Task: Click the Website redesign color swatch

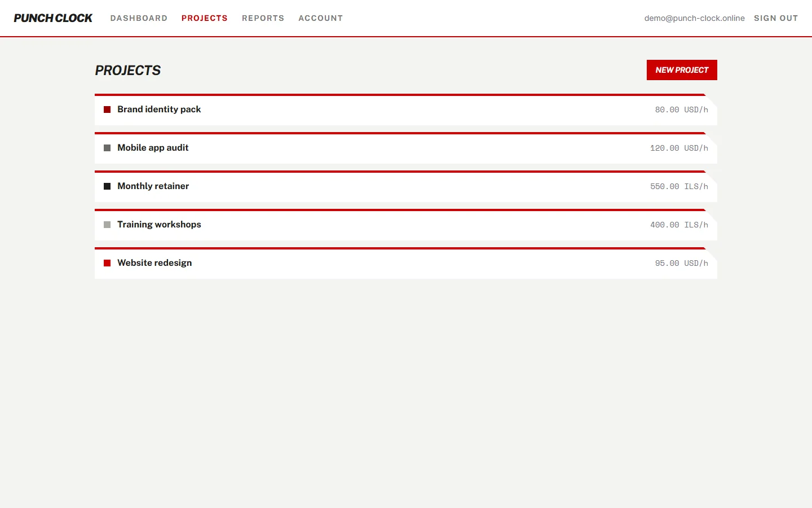Action: coord(107,263)
